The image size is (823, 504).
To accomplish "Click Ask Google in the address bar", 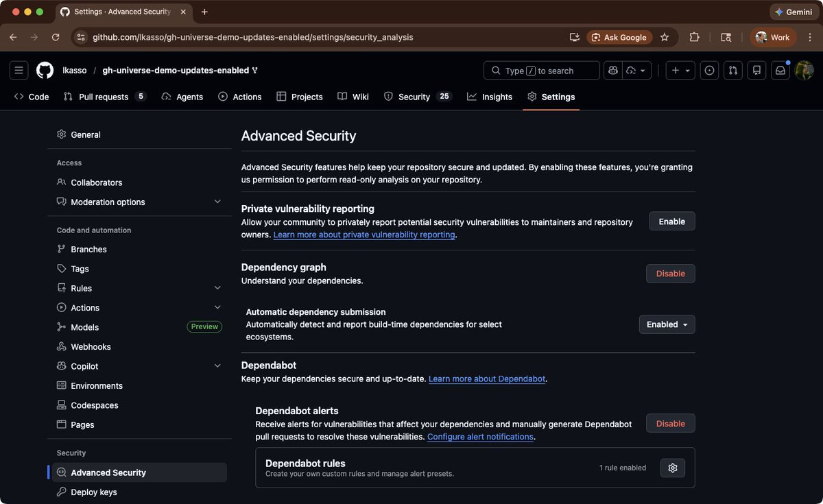I will (619, 38).
